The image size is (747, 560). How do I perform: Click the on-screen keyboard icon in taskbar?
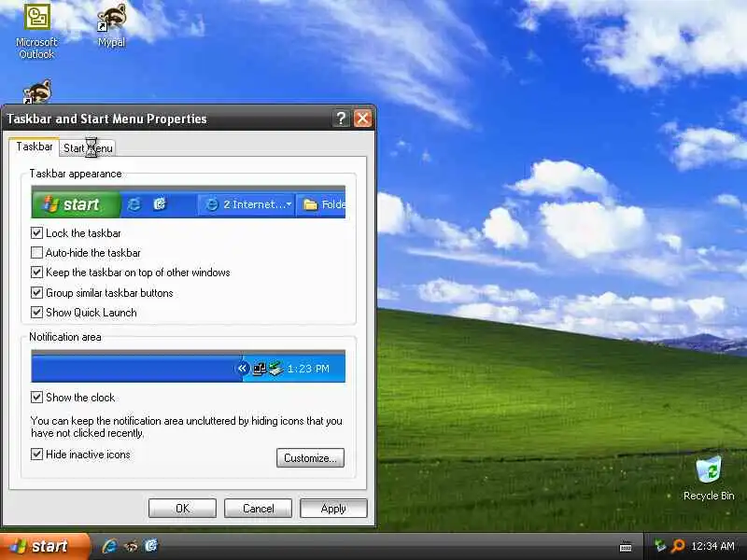point(626,547)
